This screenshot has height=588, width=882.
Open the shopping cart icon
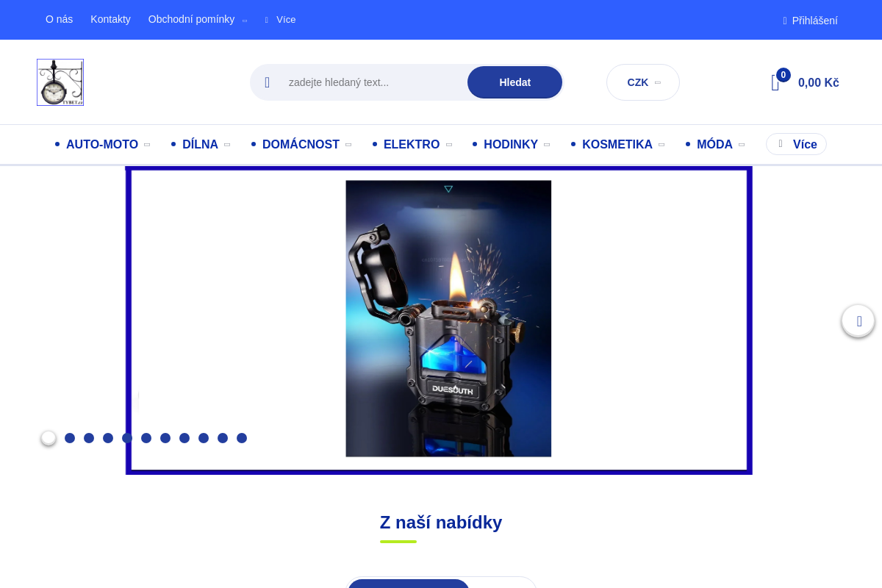coord(775,83)
